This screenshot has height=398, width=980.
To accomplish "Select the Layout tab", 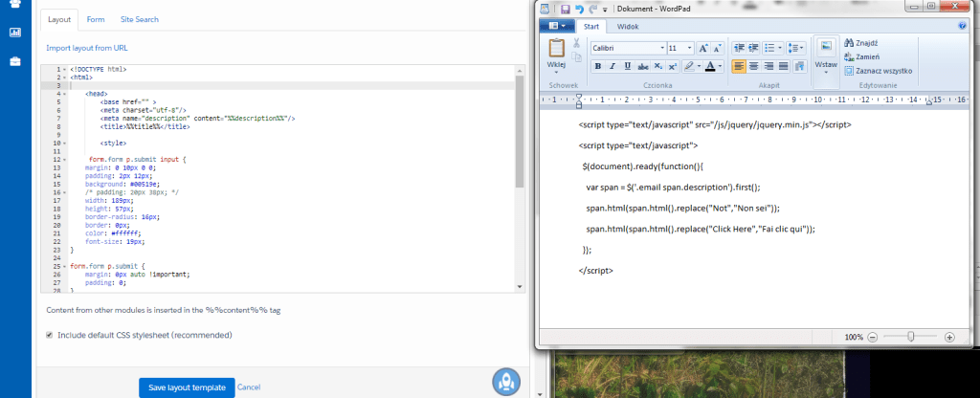I will (x=59, y=19).
